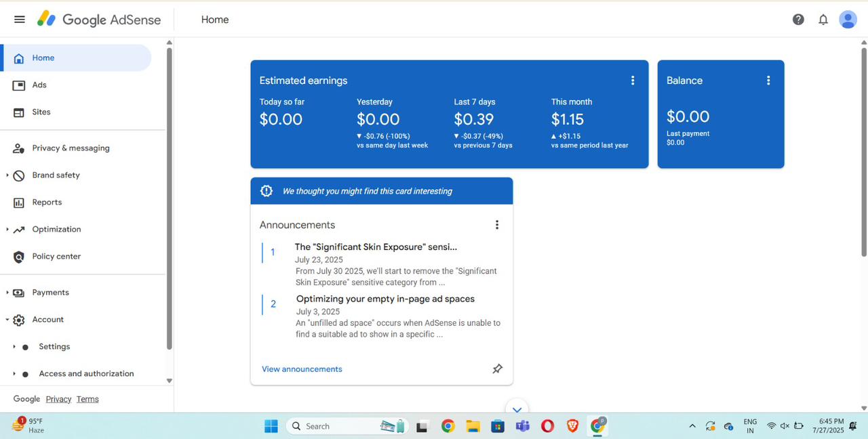Expand the Optimization arrow
This screenshot has width=868, height=439.
7,229
